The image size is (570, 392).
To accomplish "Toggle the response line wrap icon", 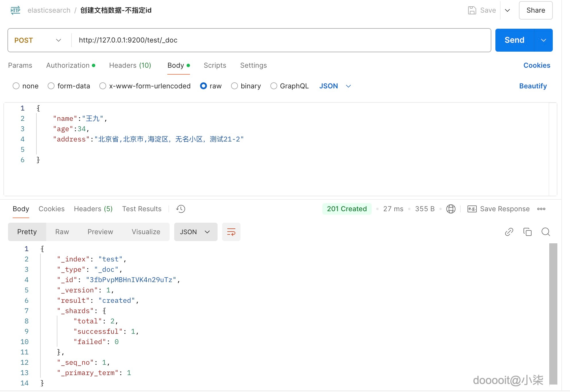I will [x=231, y=232].
